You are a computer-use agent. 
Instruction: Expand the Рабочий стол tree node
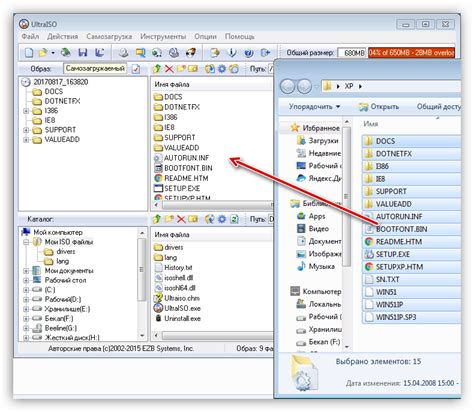coord(26,280)
